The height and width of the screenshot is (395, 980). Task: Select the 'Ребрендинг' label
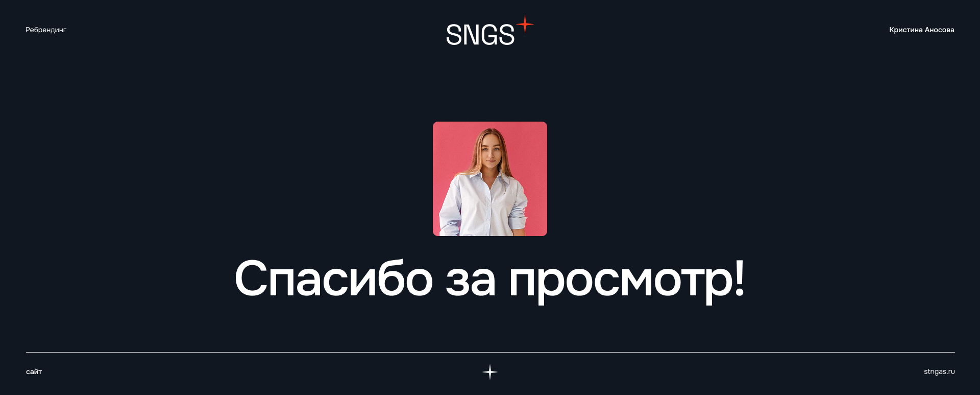(x=46, y=30)
